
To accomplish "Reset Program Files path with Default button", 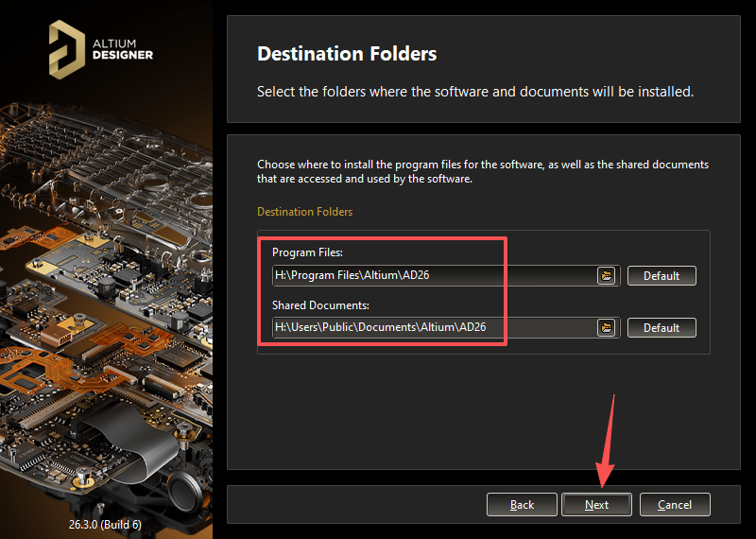I will [x=661, y=275].
